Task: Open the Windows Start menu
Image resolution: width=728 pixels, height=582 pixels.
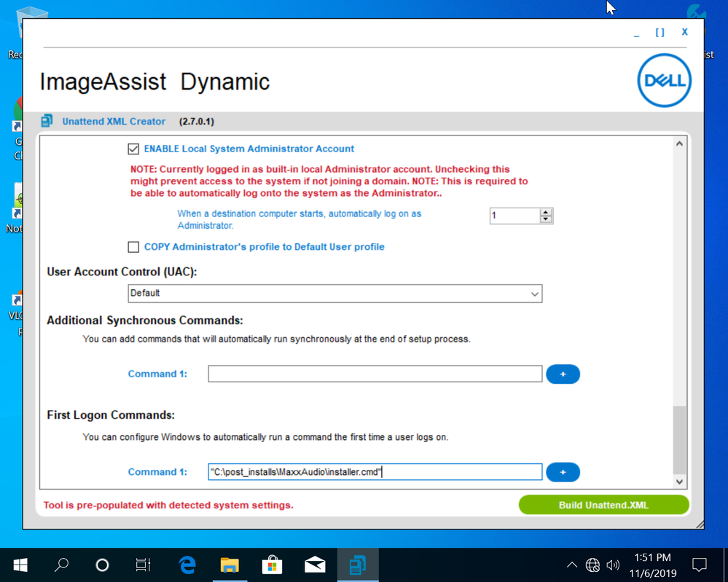Action: tap(20, 565)
